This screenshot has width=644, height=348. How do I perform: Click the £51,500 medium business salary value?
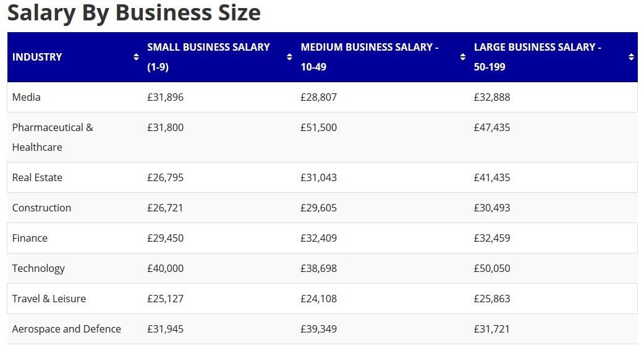pos(318,127)
